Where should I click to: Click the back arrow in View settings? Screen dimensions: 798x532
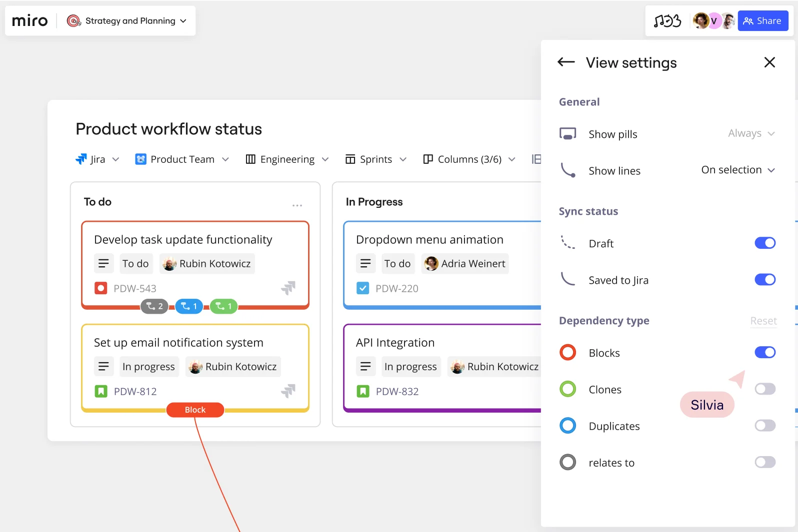(566, 62)
